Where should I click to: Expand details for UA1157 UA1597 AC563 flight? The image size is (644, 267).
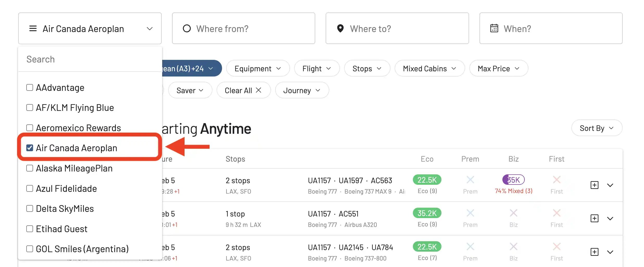pos(610,185)
